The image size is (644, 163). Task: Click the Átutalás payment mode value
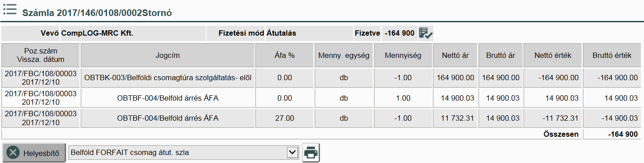[x=281, y=33]
